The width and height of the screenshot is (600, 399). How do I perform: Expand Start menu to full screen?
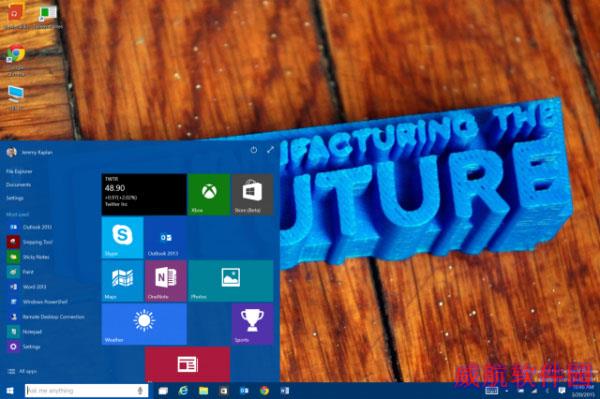[x=271, y=150]
